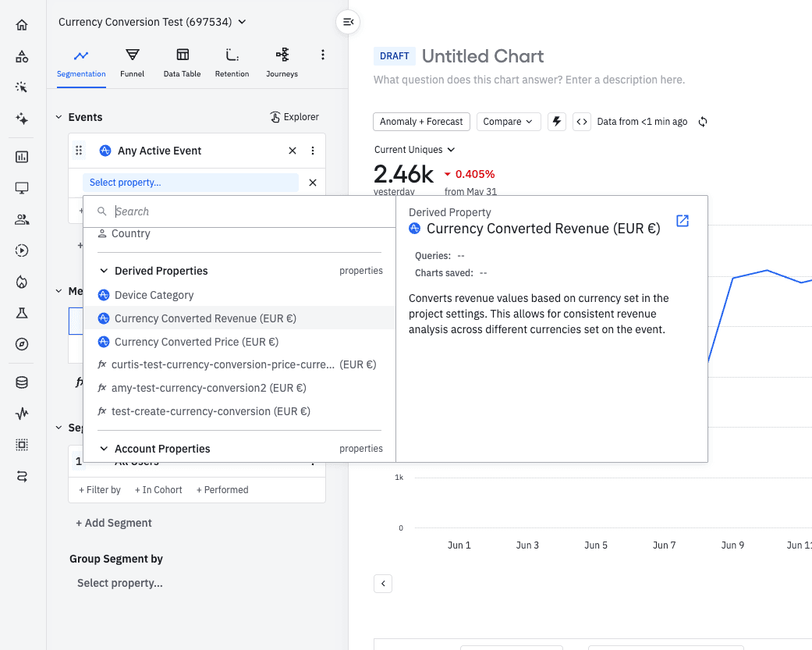Click the Data Table chart icon
The width and height of the screenshot is (812, 650).
[x=182, y=62]
